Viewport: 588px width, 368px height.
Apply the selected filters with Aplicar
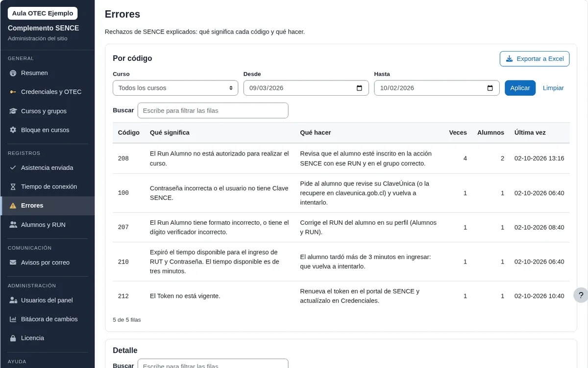click(520, 88)
